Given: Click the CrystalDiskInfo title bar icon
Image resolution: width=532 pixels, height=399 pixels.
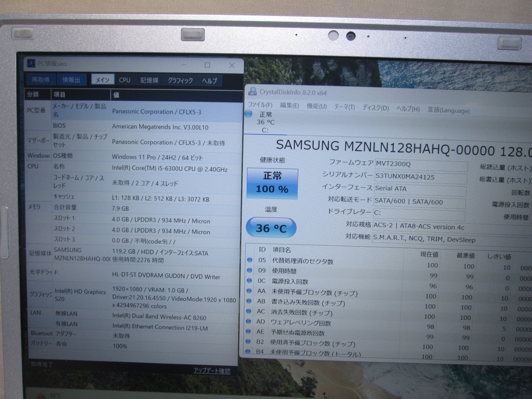Looking at the screenshot, I should coord(253,91).
